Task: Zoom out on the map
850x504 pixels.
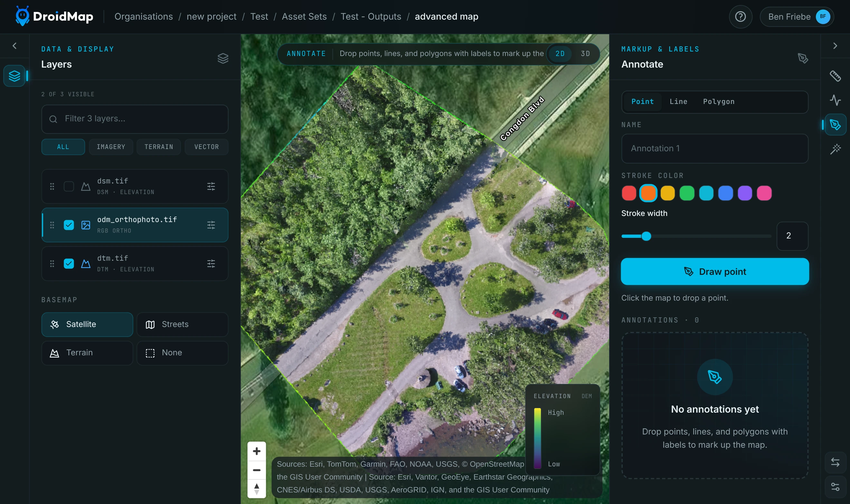Action: (x=257, y=470)
